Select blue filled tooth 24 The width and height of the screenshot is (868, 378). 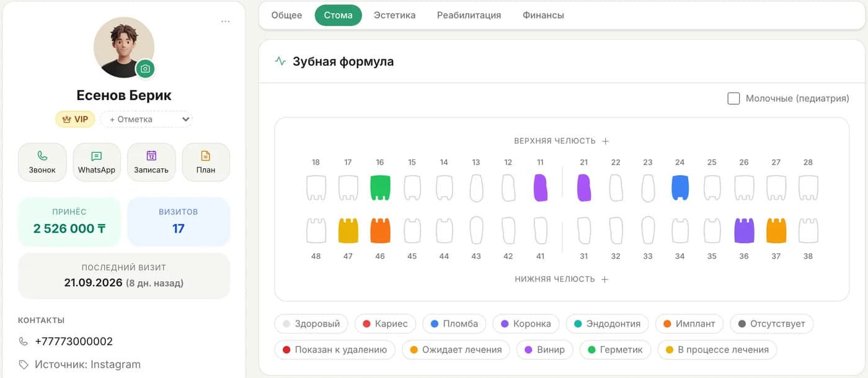coord(680,188)
